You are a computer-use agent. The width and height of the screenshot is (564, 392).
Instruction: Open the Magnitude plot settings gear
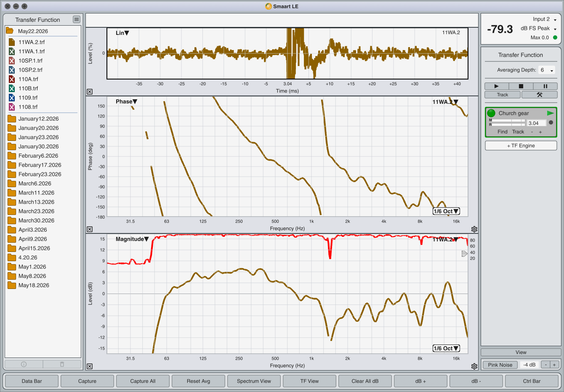[x=474, y=366]
